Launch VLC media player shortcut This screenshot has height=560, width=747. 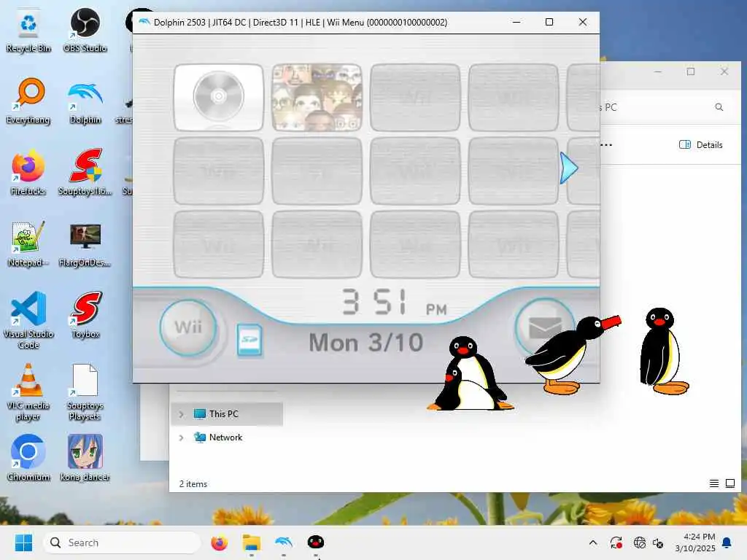[28, 392]
